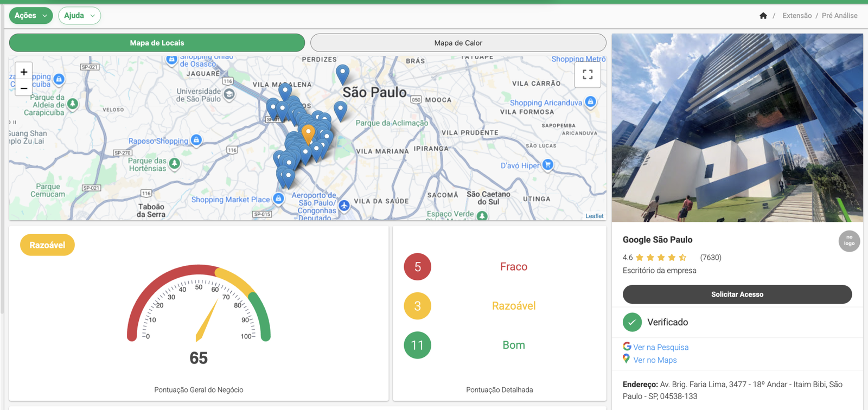Click the airport icon at Congonhas
868x410 pixels.
click(x=344, y=206)
